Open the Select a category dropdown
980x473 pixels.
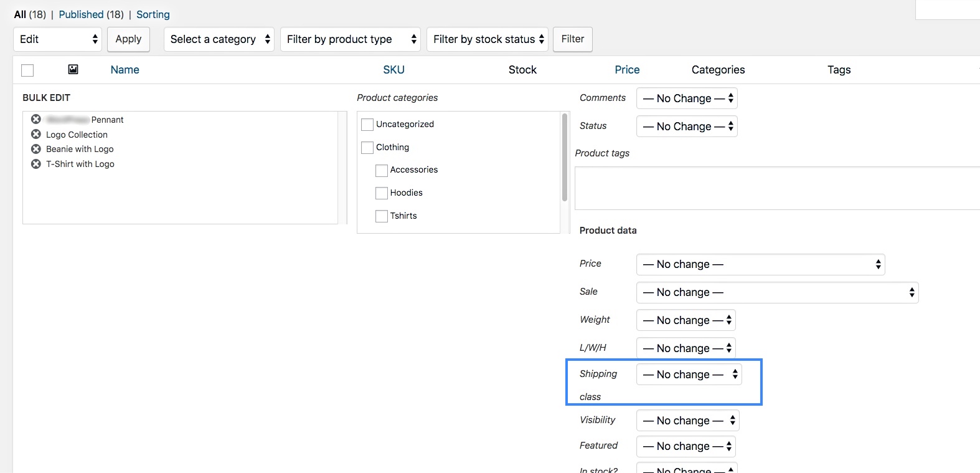pyautogui.click(x=219, y=39)
